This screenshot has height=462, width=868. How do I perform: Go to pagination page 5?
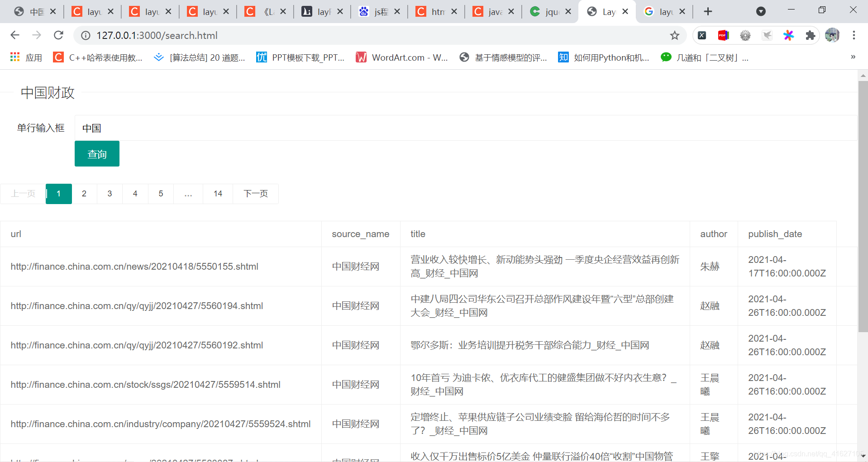161,194
